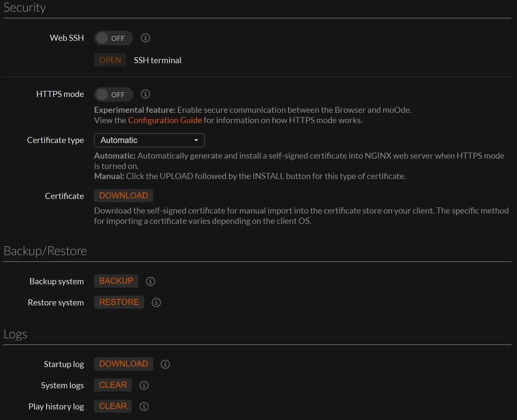Clear the System logs
Image resolution: width=517 pixels, height=420 pixels.
point(113,385)
